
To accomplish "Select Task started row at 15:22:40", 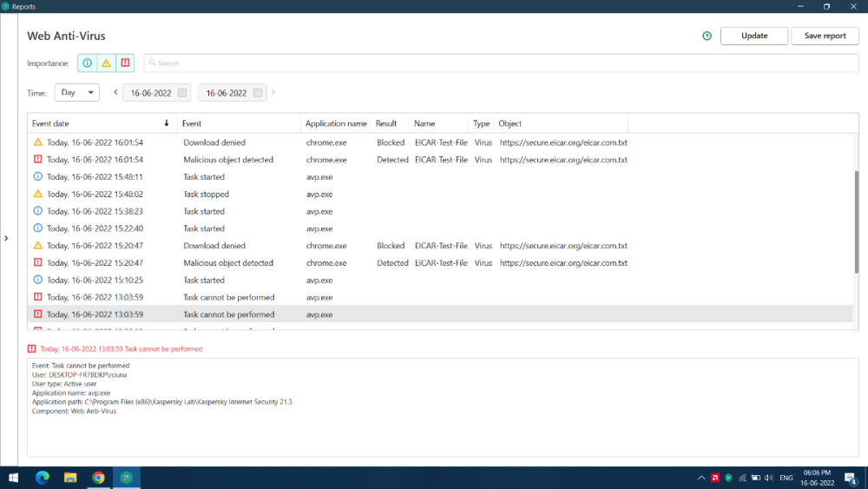I will [x=440, y=228].
